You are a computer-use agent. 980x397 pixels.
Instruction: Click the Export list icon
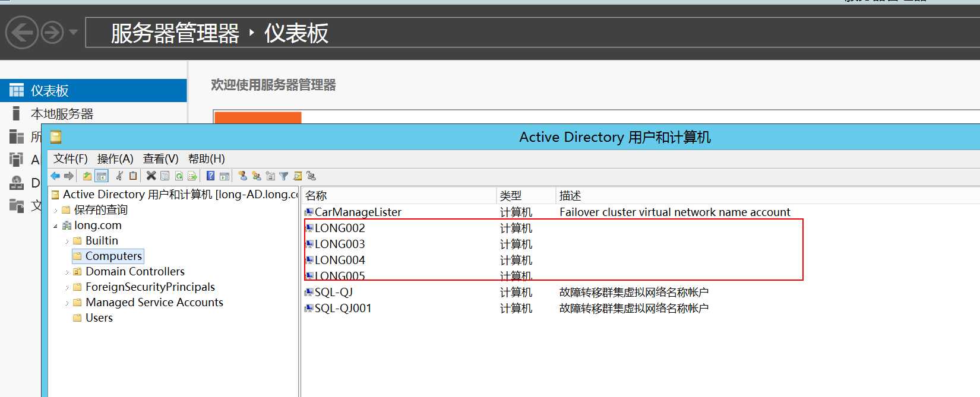point(192,176)
